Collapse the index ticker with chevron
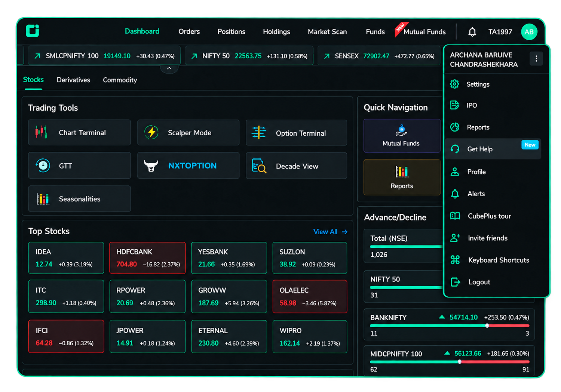Image resolution: width=561 pixels, height=392 pixels. [169, 68]
